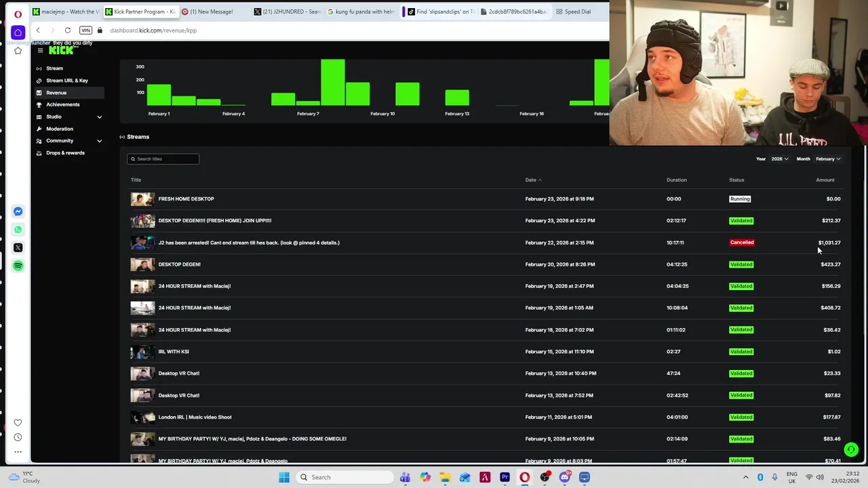The height and width of the screenshot is (488, 868).
Task: Switch to the maciejmp Kick tab
Action: click(66, 12)
